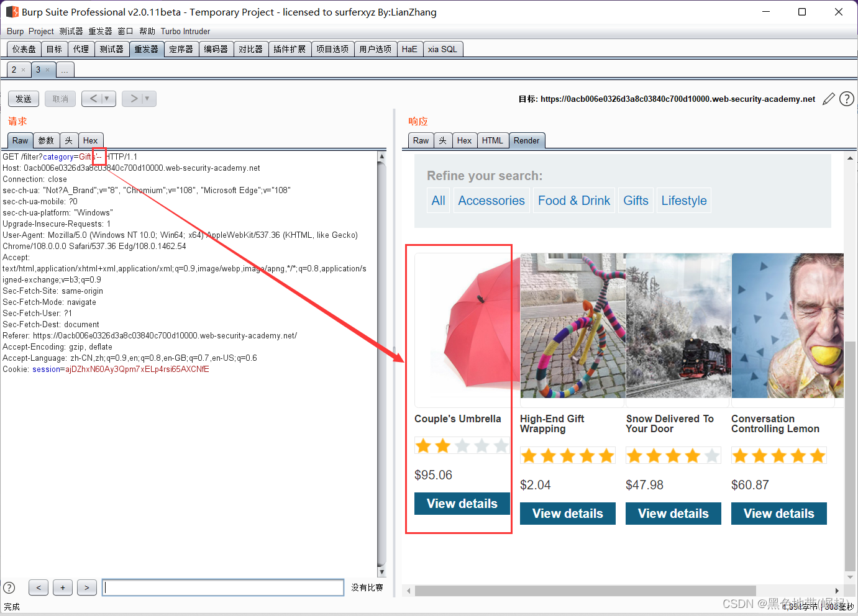Switch to the 目标 tab

(55, 49)
